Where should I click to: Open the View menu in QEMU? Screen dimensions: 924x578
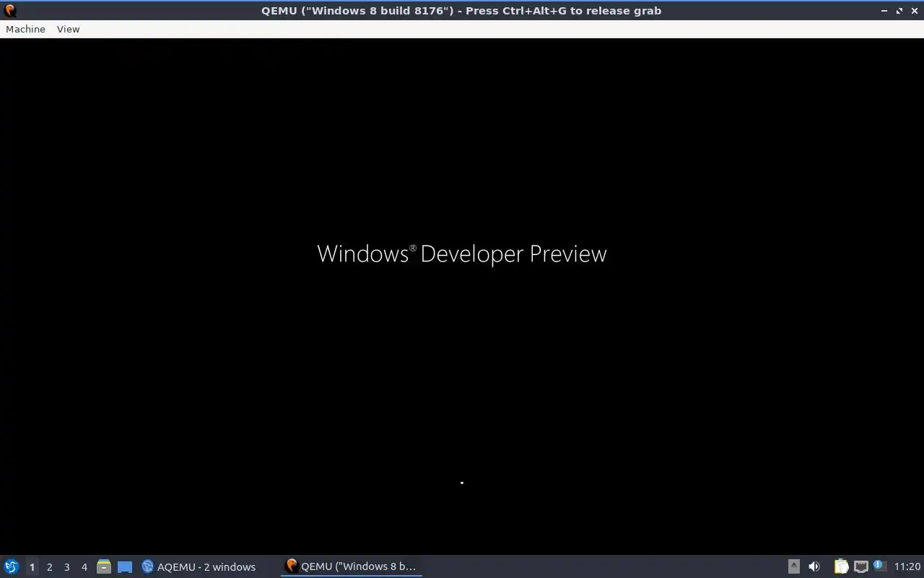(68, 29)
